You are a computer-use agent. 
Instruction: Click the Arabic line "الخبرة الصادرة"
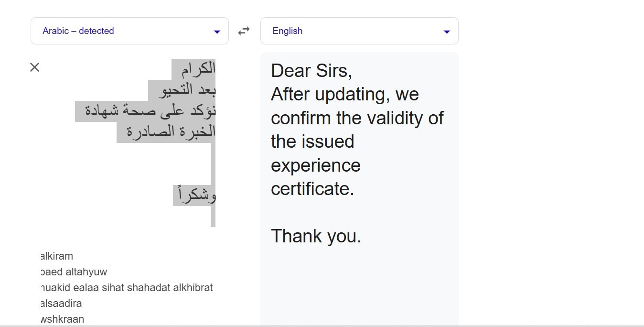click(171, 131)
